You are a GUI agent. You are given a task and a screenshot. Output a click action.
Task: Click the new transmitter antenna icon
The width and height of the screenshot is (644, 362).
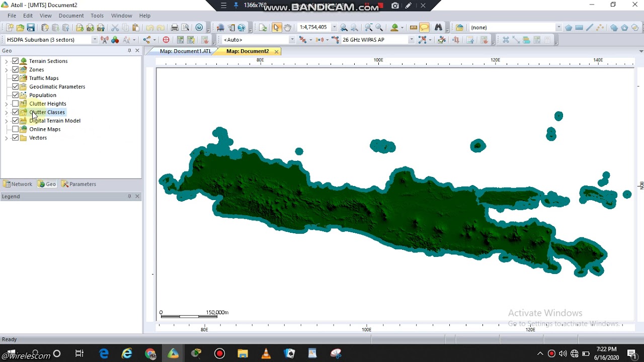tap(104, 40)
